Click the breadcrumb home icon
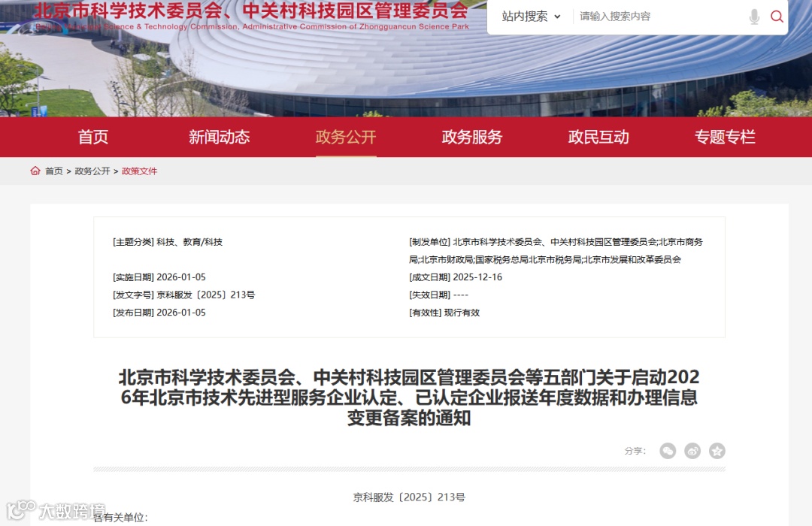 click(35, 171)
